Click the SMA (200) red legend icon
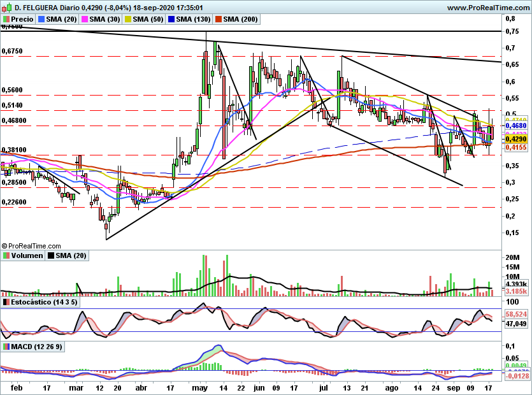Image resolution: width=532 pixels, height=395 pixels. tap(218, 19)
